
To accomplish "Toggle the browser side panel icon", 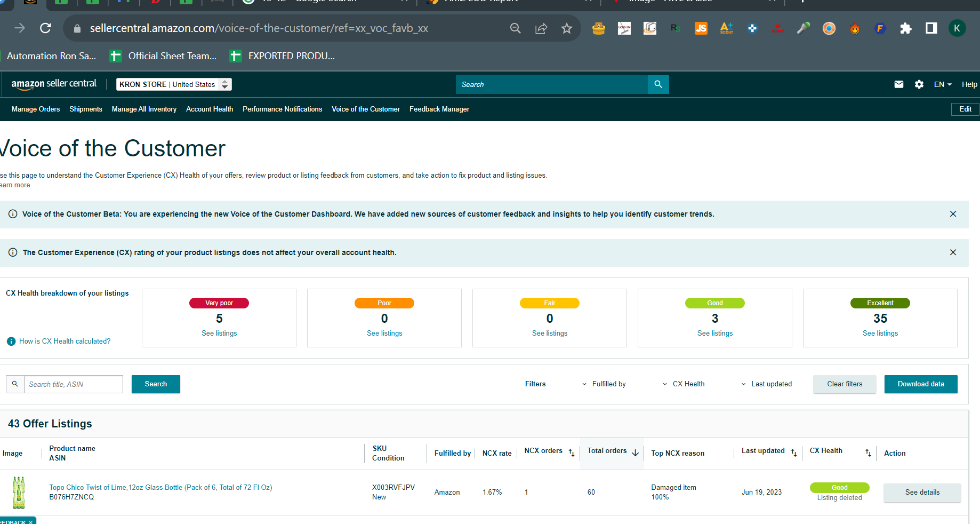I will click(x=931, y=28).
